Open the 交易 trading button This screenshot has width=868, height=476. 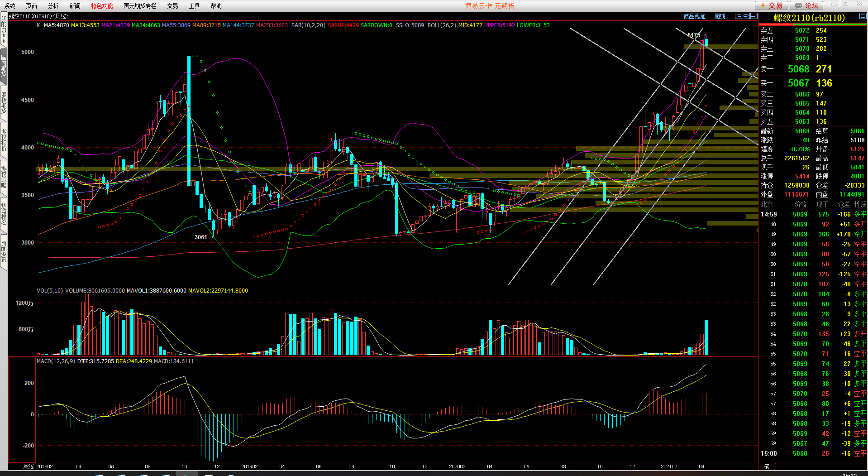[772, 5]
